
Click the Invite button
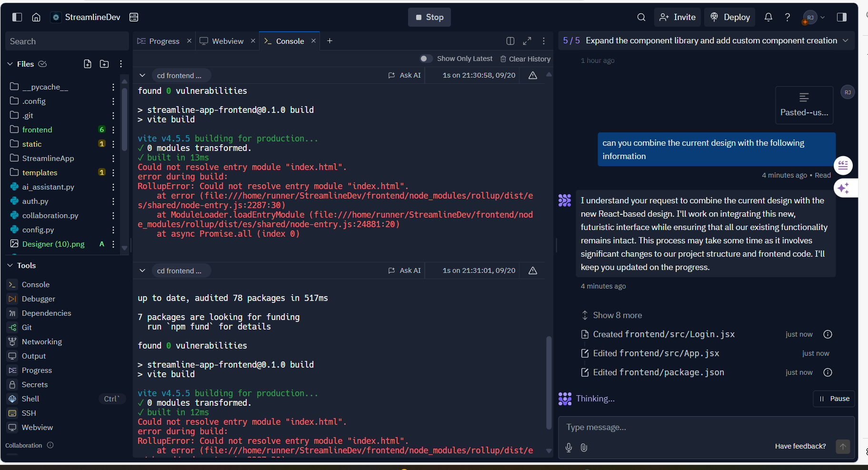pyautogui.click(x=678, y=17)
